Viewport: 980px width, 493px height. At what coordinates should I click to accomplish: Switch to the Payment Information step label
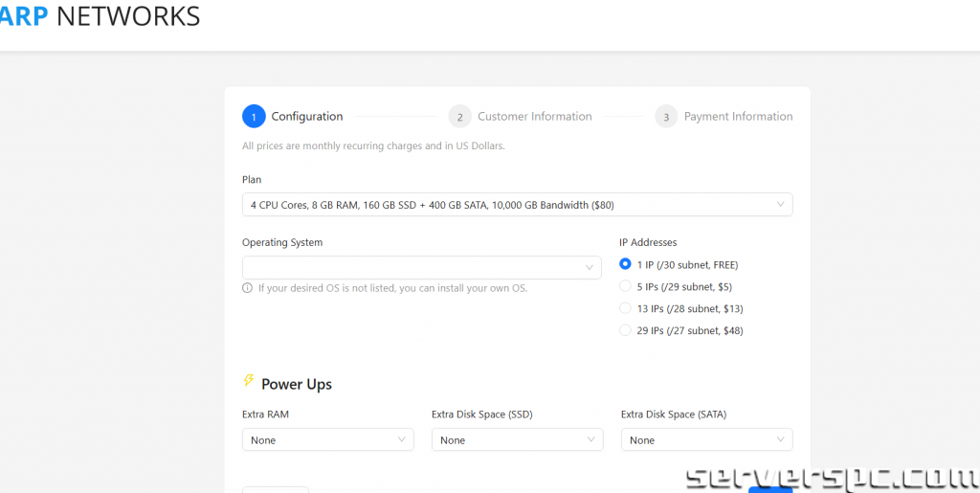pos(738,117)
